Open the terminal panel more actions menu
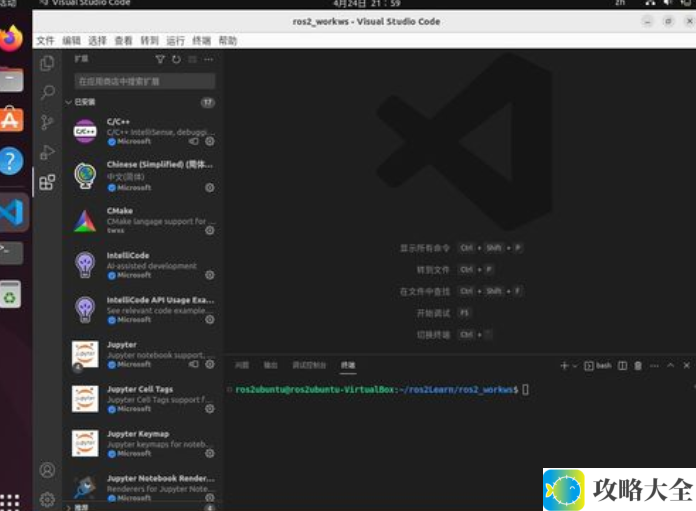 pyautogui.click(x=654, y=365)
